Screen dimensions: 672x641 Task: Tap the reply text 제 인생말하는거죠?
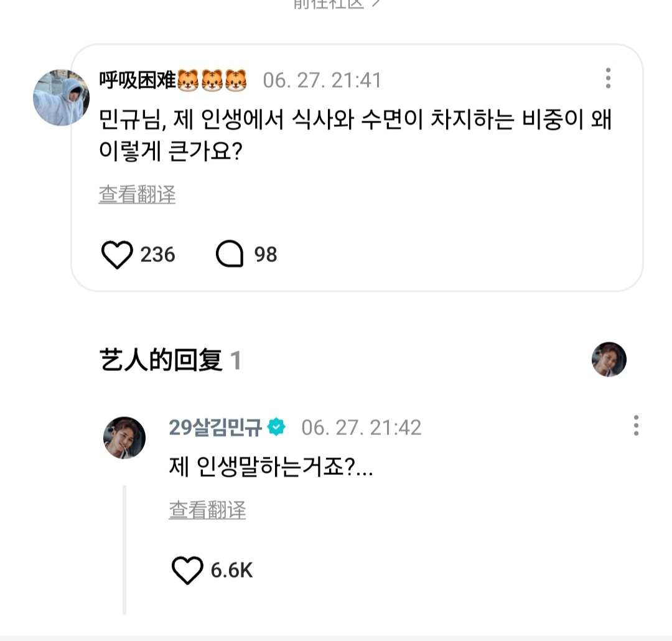[271, 467]
